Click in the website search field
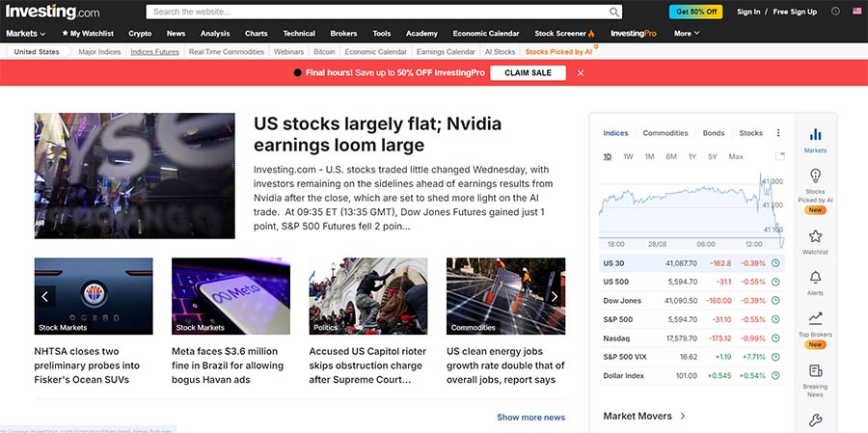 click(x=379, y=12)
